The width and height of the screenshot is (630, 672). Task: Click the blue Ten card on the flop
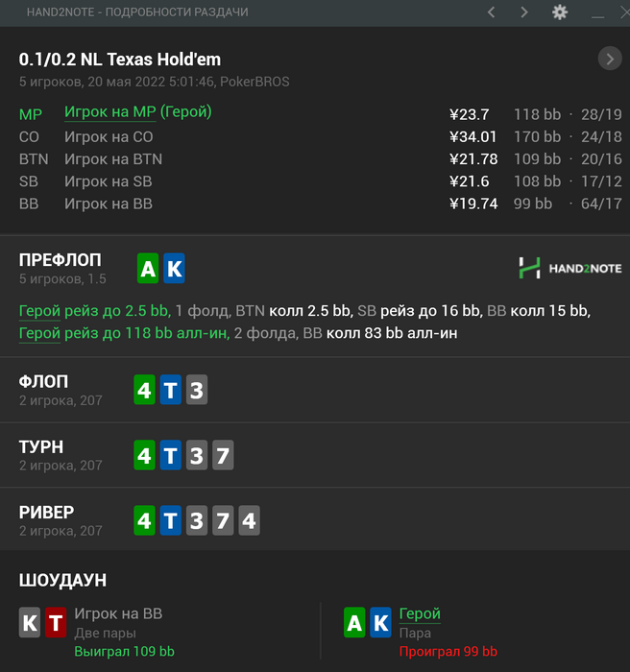click(170, 391)
